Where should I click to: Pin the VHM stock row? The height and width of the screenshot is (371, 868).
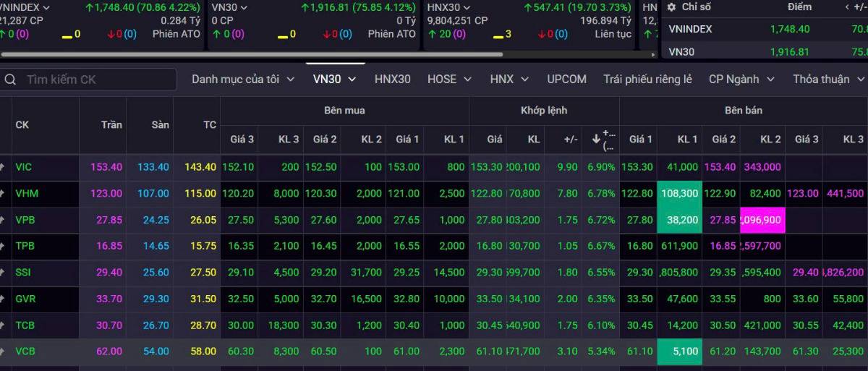click(x=2, y=193)
